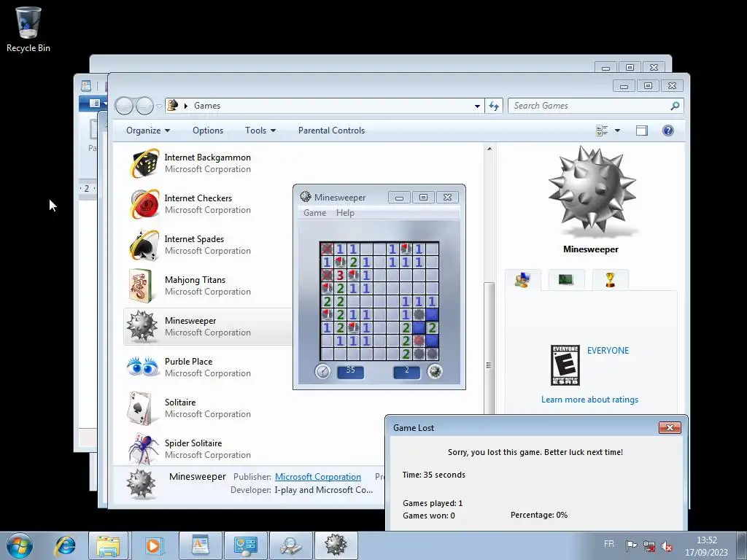Open the Tools dropdown menu
This screenshot has height=560, width=747.
coord(260,131)
